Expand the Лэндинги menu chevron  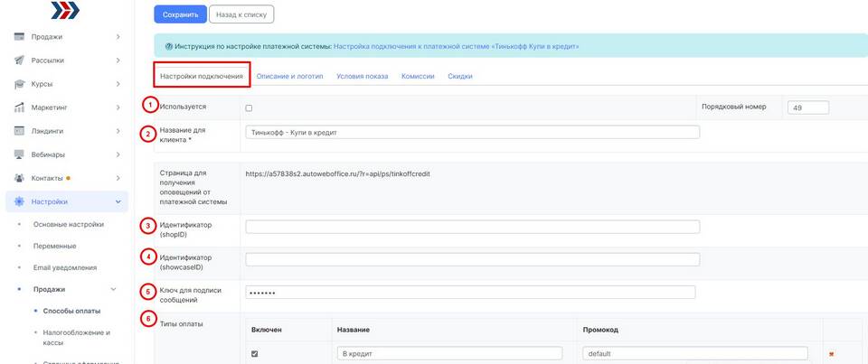(x=118, y=131)
